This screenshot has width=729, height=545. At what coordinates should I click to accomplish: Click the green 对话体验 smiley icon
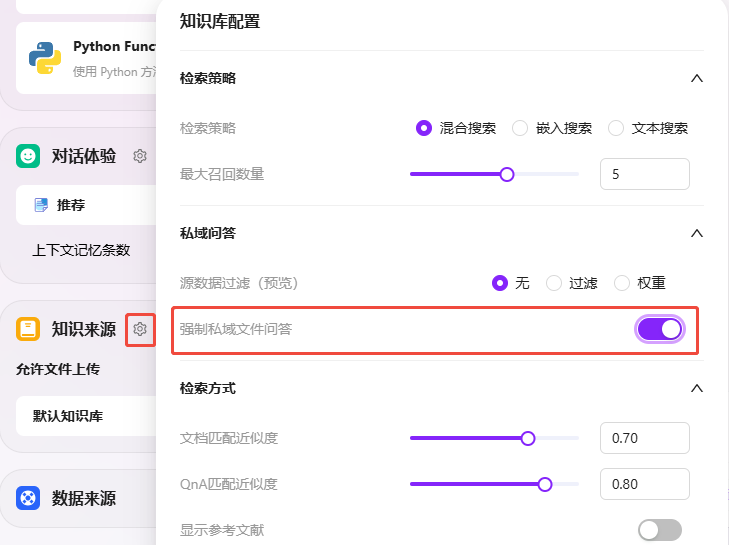(28, 156)
